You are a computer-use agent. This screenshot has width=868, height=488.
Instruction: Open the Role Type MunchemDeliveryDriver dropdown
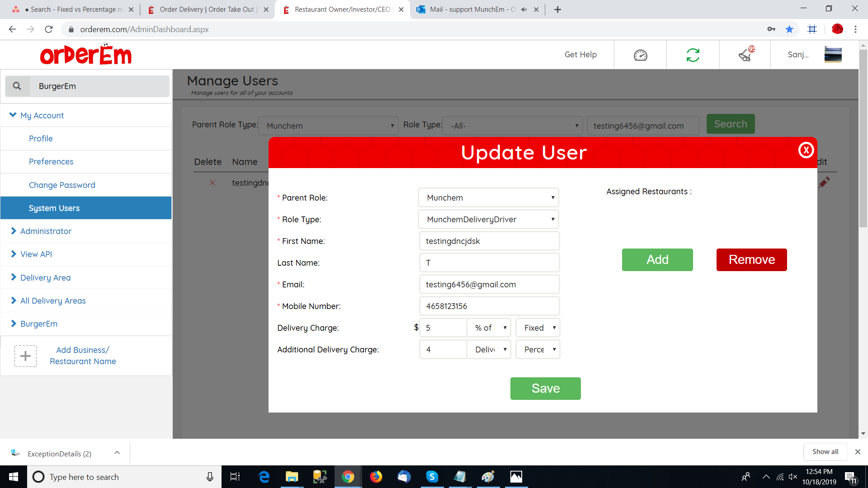coord(489,220)
